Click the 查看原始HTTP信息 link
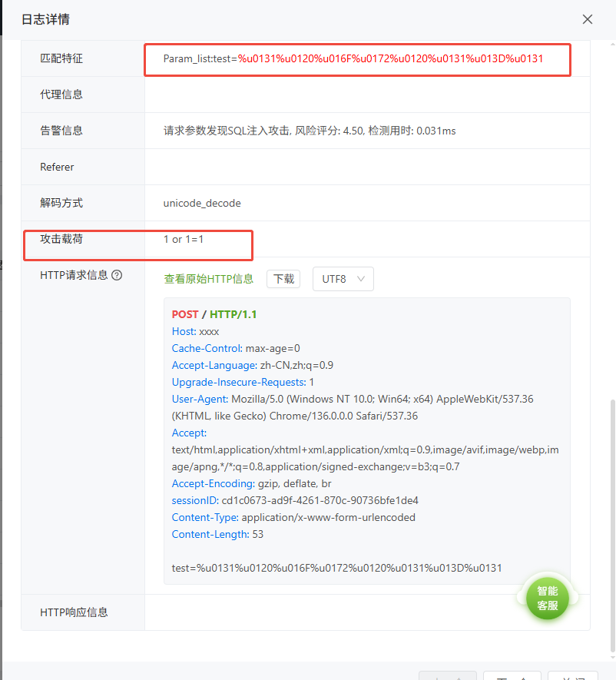Viewport: 616px width, 680px height. [209, 279]
